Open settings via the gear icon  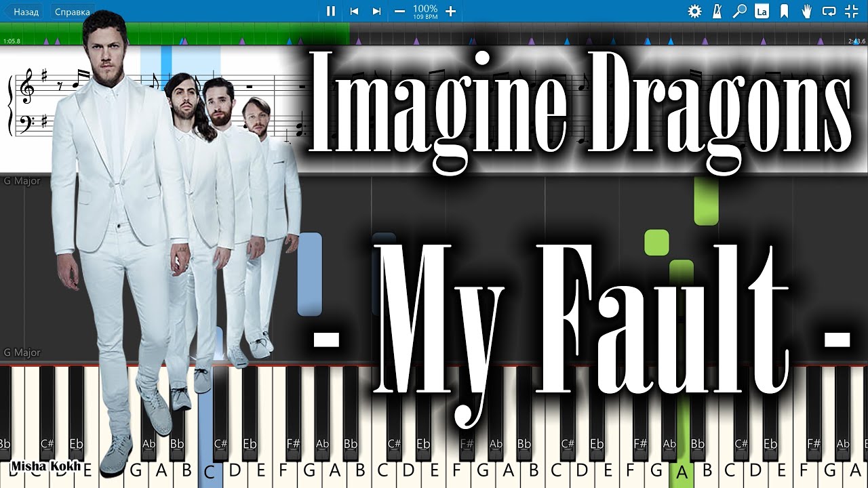694,11
